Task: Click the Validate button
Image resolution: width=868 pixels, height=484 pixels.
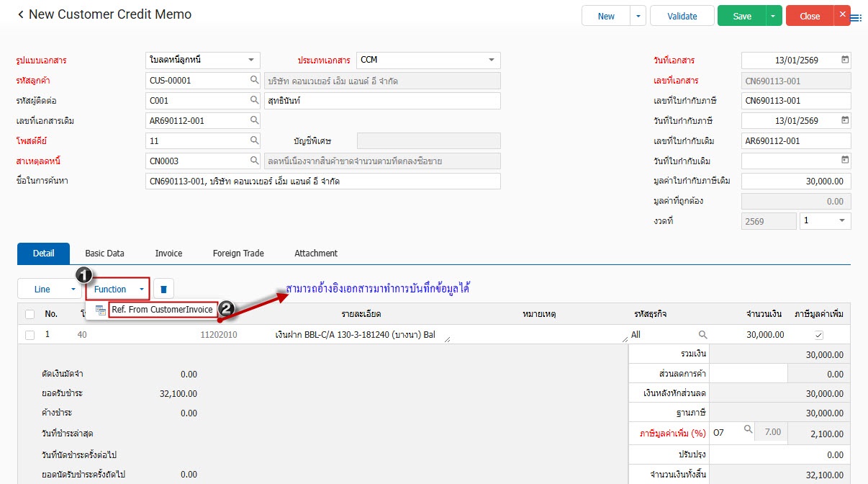Action: [x=682, y=16]
